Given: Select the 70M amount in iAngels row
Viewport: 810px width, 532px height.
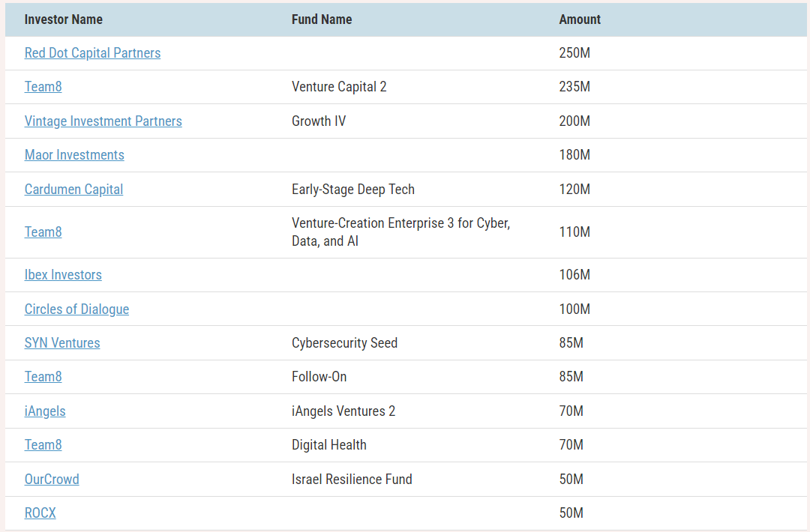Looking at the screenshot, I should 571,411.
